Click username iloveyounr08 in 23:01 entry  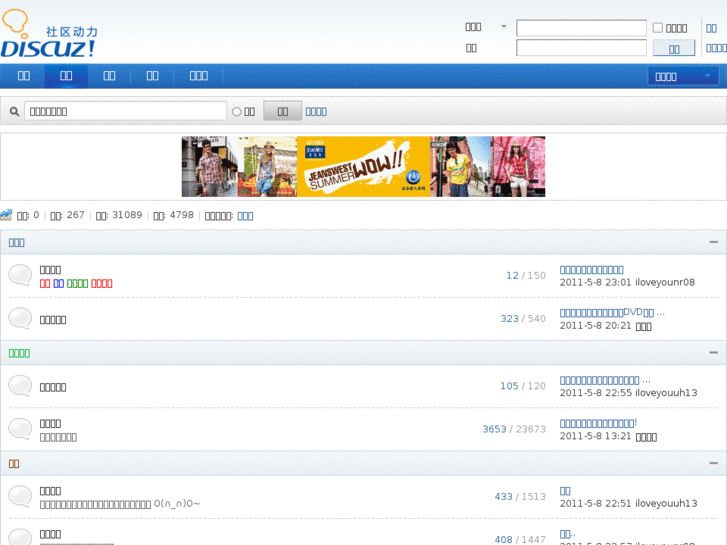pyautogui.click(x=665, y=282)
